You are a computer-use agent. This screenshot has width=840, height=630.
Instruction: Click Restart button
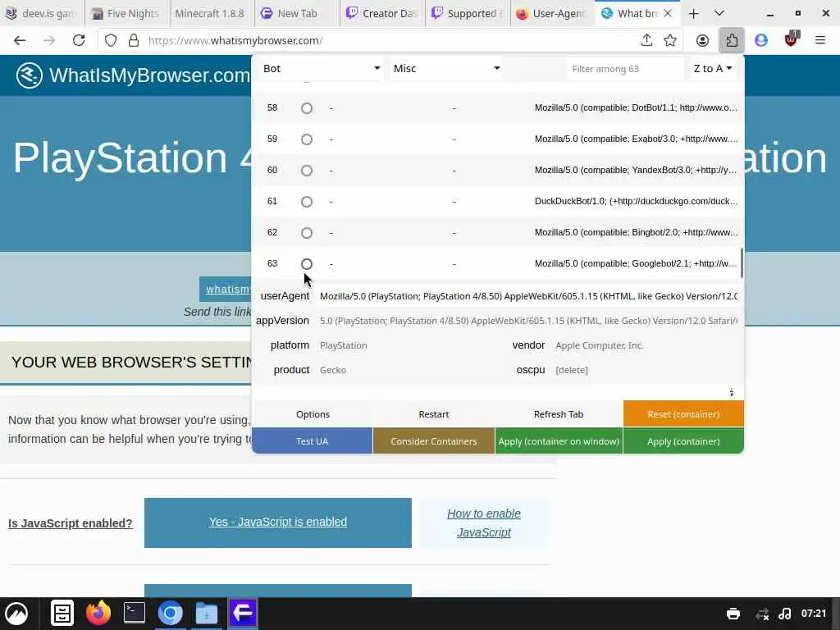[x=434, y=414]
